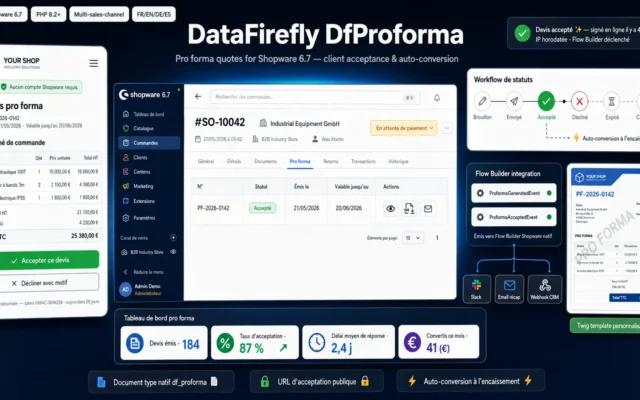Switch to the Détails tab
The height and width of the screenshot is (400, 640).
click(234, 162)
